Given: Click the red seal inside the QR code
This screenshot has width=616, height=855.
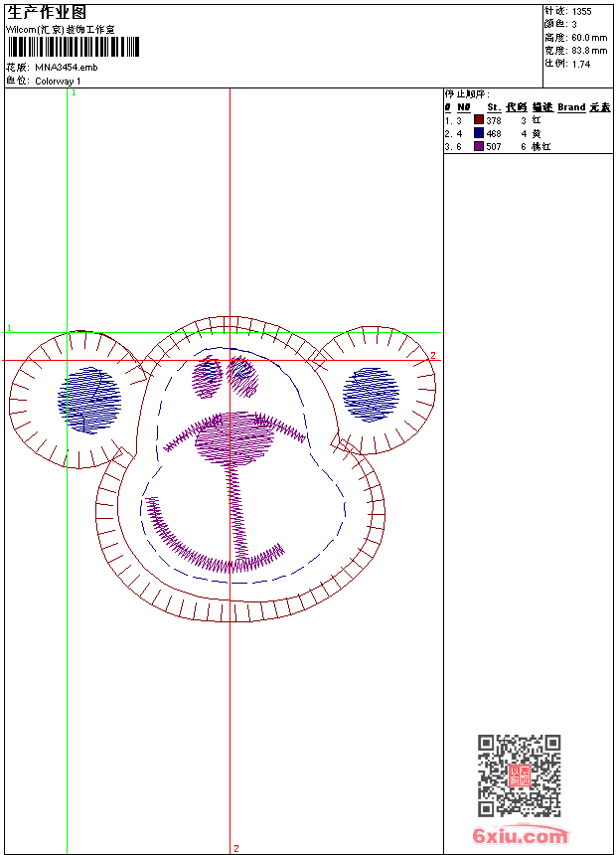Looking at the screenshot, I should [520, 775].
